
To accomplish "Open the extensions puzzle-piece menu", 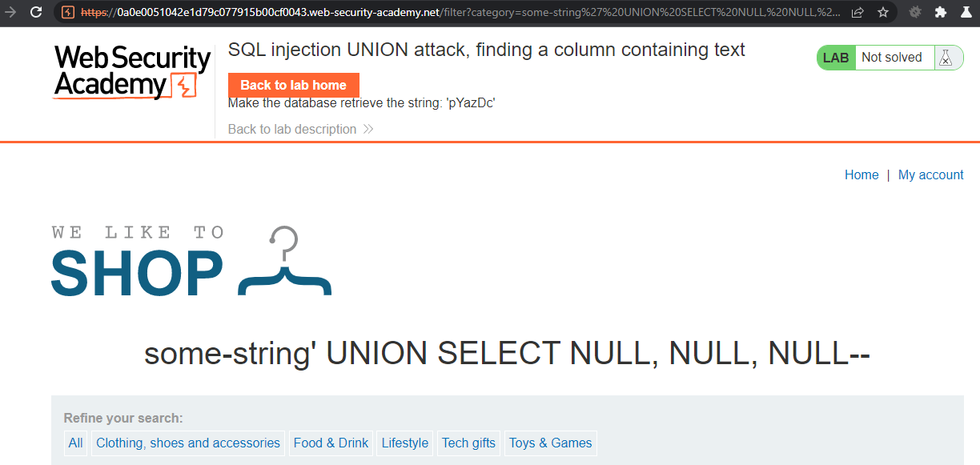I will tap(941, 12).
